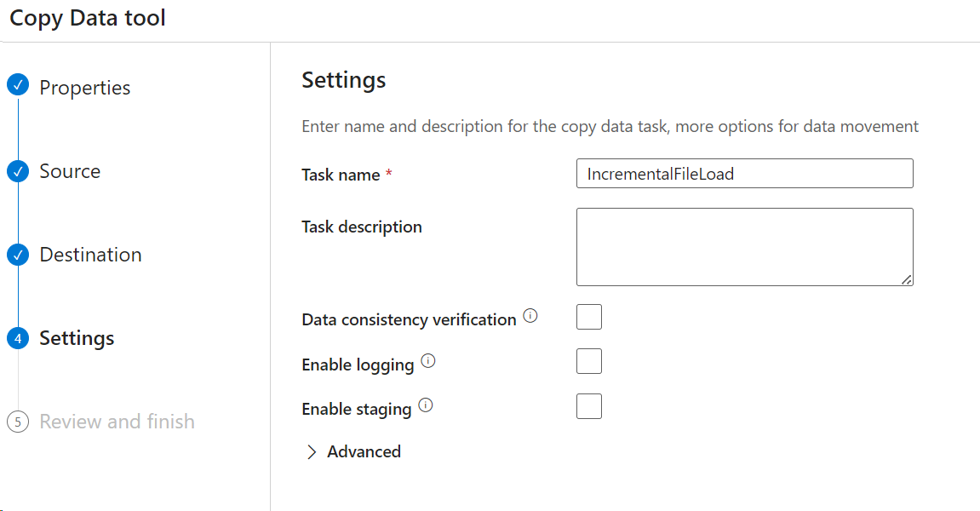
Task: Expand the Advanced section chevron
Action: 312,452
